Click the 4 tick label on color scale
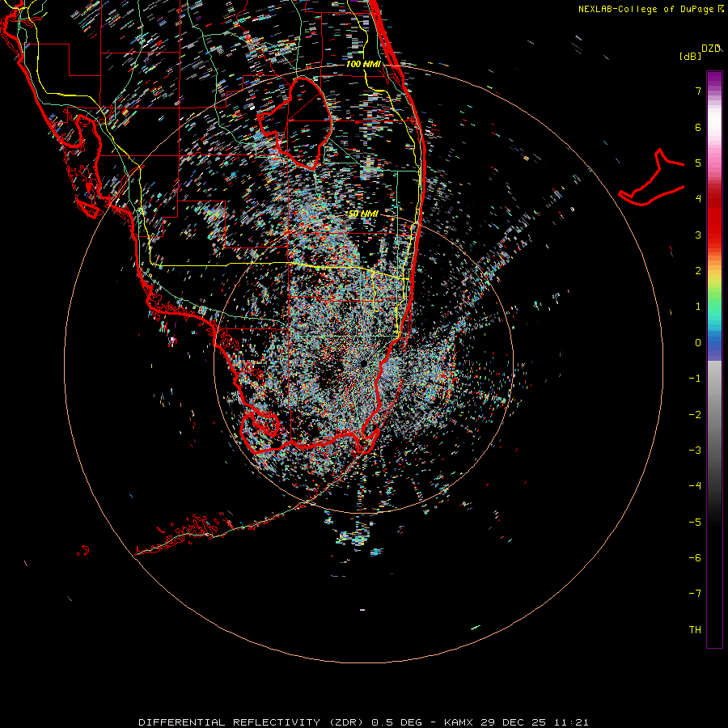 pyautogui.click(x=698, y=199)
